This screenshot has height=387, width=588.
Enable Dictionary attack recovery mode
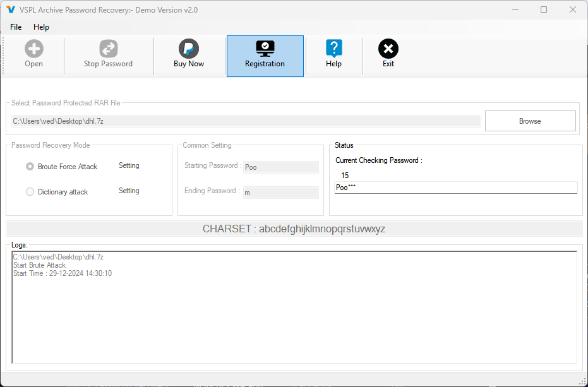tap(30, 192)
